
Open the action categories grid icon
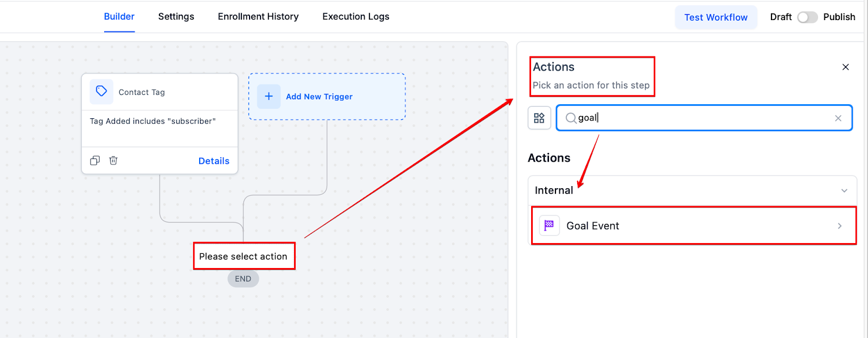coord(539,118)
